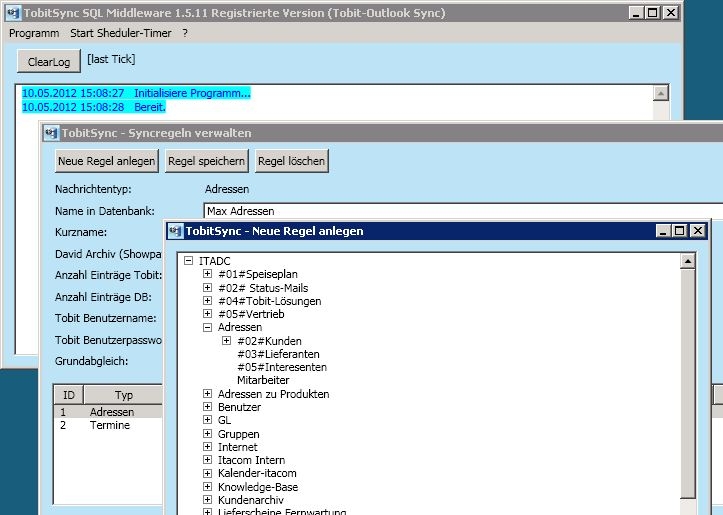Expand the Kalender-itacom node
This screenshot has height=515, width=723.
[x=207, y=473]
